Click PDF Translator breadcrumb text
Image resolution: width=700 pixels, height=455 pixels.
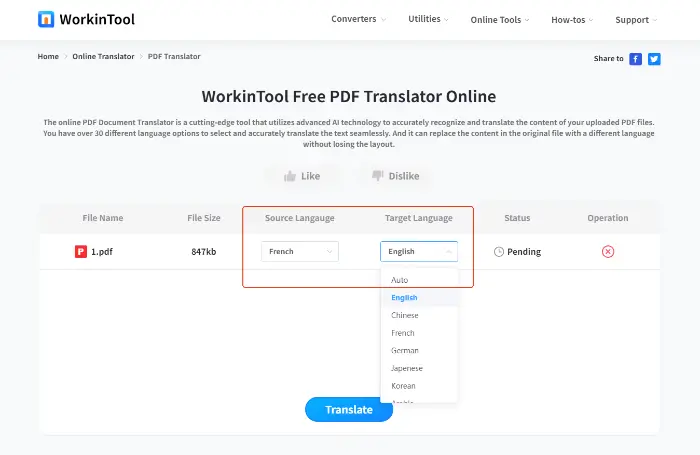174,56
